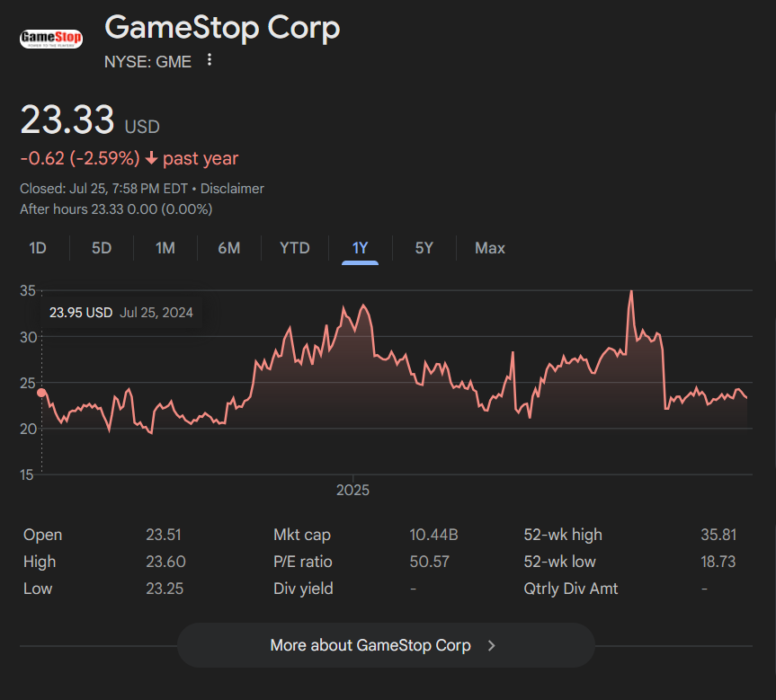This screenshot has width=776, height=700.
Task: Click the GameStop Corp title
Action: click(x=222, y=27)
